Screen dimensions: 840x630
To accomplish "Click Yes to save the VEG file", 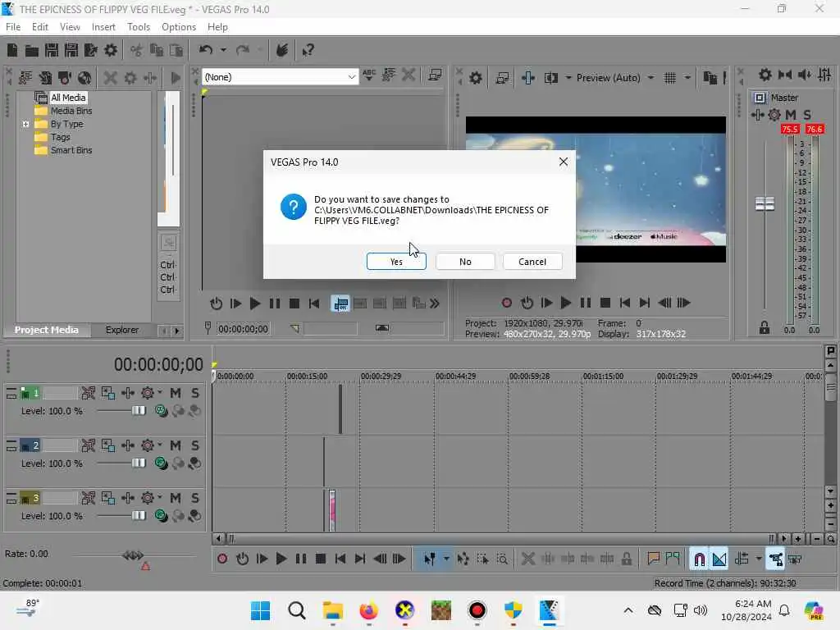I will [396, 262].
